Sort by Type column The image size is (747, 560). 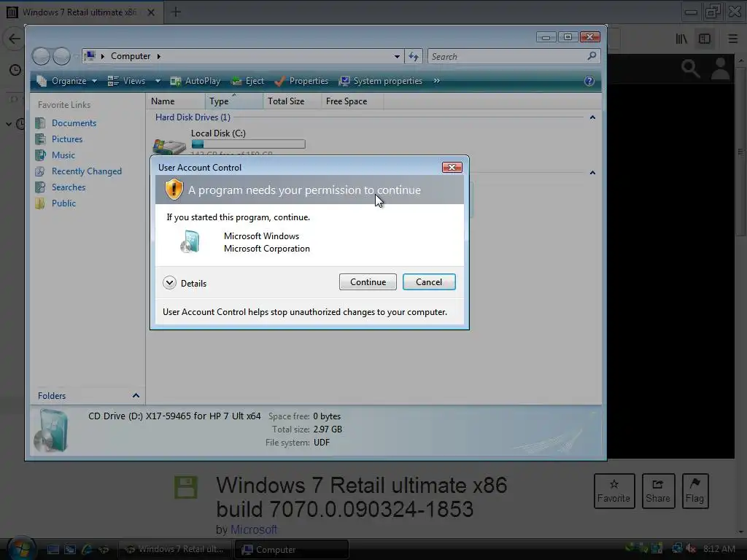pyautogui.click(x=234, y=101)
